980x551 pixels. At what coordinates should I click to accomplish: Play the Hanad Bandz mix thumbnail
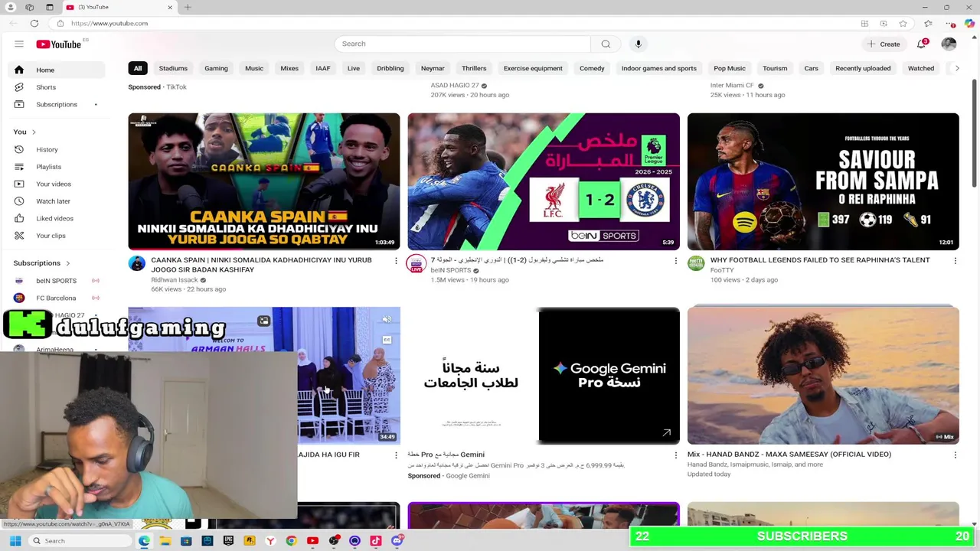pos(823,375)
